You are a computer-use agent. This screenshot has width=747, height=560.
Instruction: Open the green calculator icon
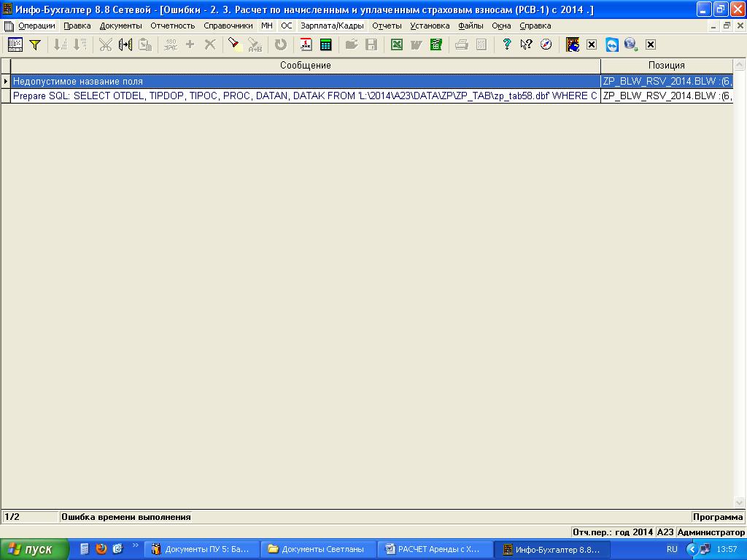(x=326, y=44)
